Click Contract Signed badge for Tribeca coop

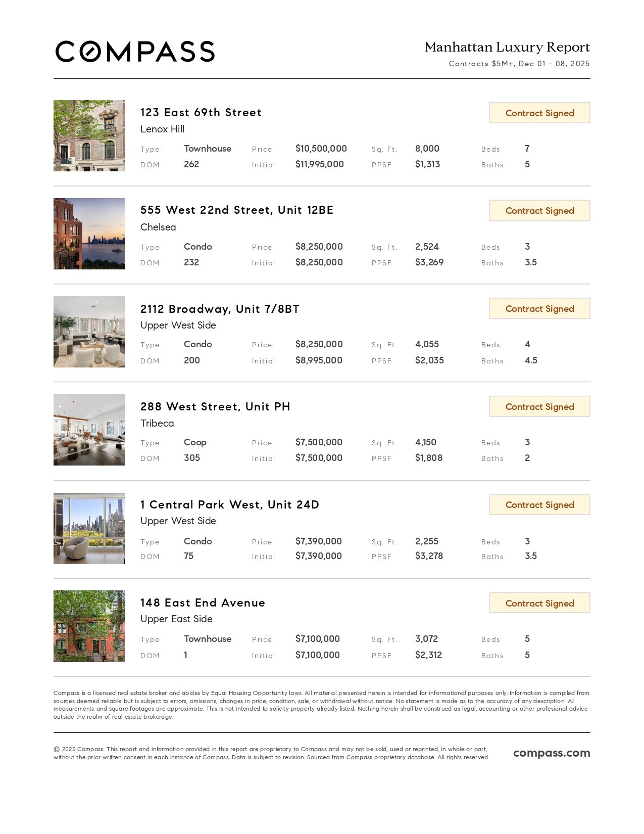point(539,407)
